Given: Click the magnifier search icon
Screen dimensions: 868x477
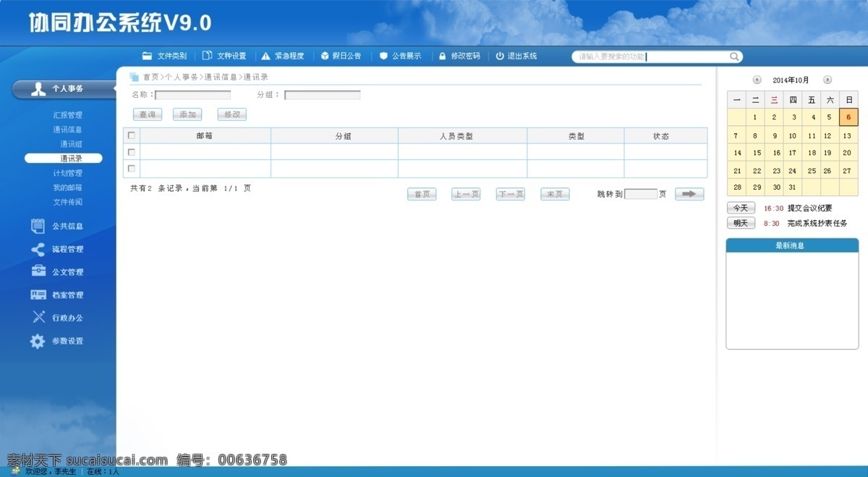Looking at the screenshot, I should (734, 57).
